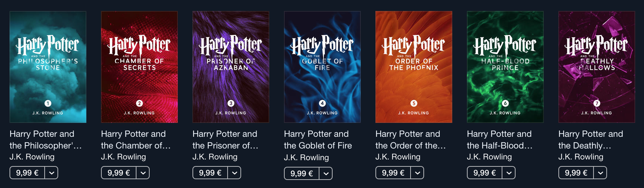Image resolution: width=644 pixels, height=188 pixels.
Task: Expand price options arrow under Prisoner of Azkaban
Action: coord(235,173)
